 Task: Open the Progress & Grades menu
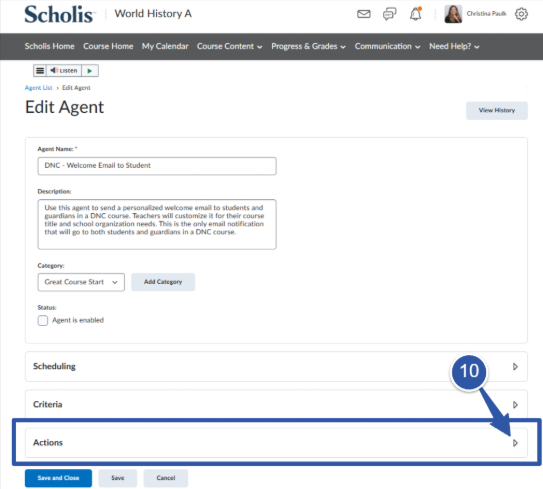[x=308, y=46]
